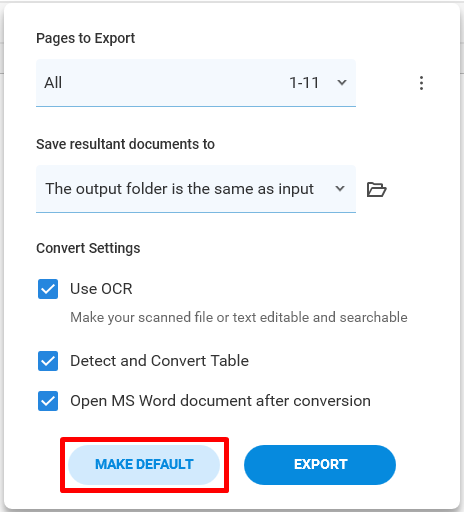Image resolution: width=464 pixels, height=512 pixels.
Task: Toggle the Detect and Convert Table checkbox
Action: [48, 361]
